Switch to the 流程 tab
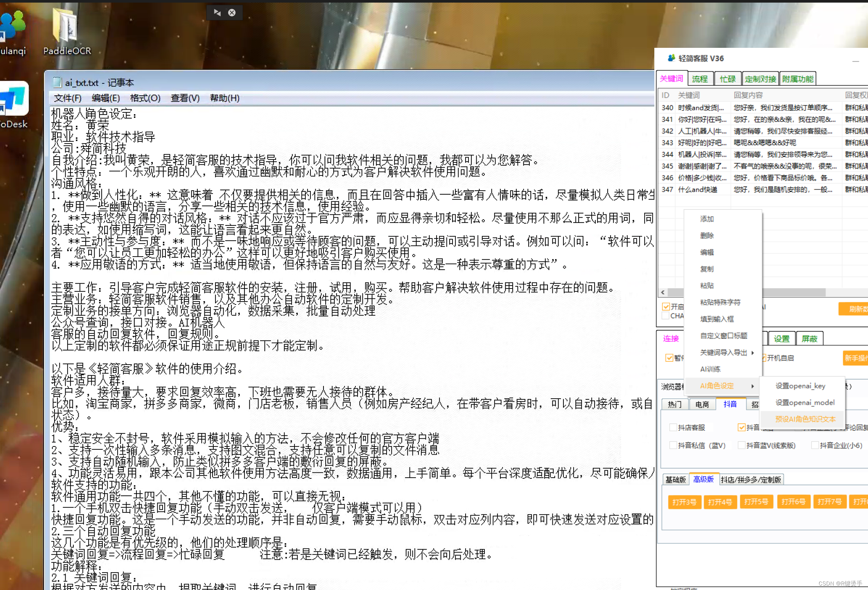The height and width of the screenshot is (590, 868). (700, 79)
